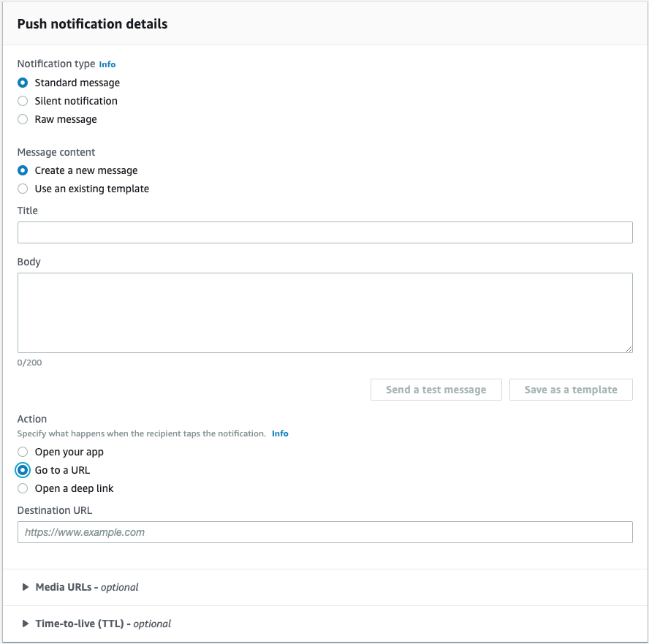The height and width of the screenshot is (644, 649).
Task: Focus the Destination URL field
Action: pos(324,532)
